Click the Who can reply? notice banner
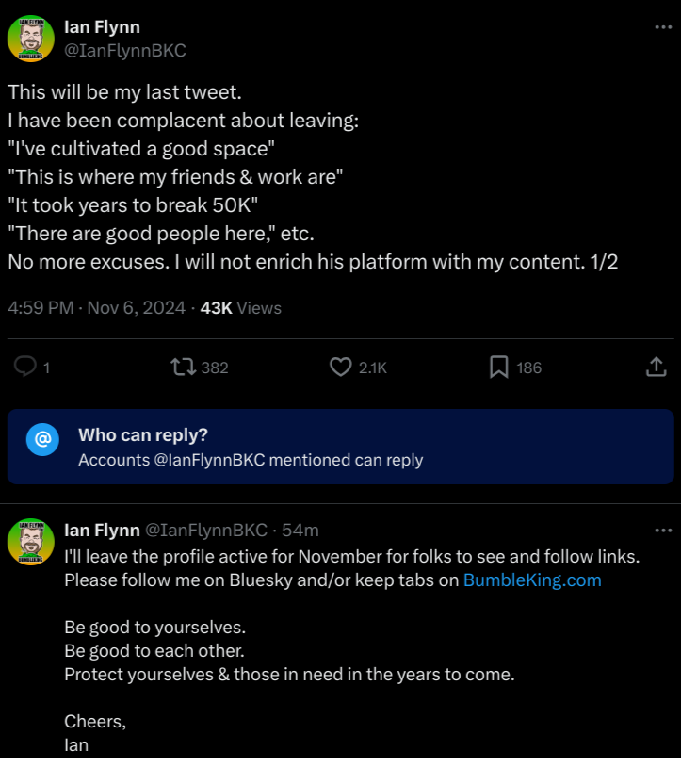 pos(341,447)
